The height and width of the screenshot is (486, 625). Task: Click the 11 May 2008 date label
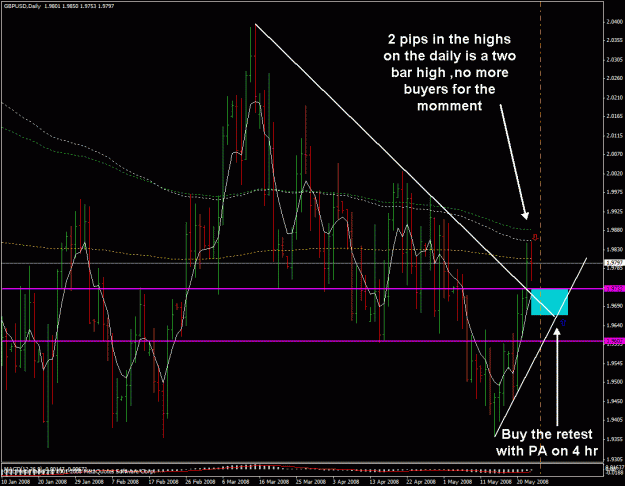494,482
